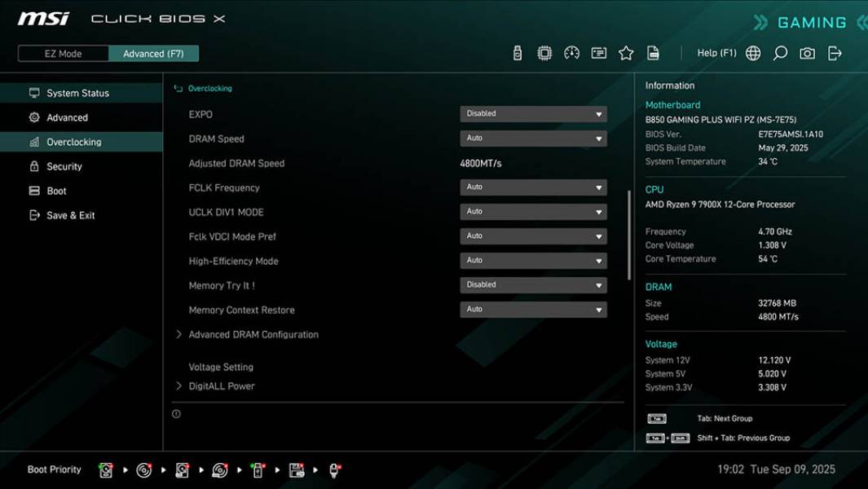868x489 pixels.
Task: Open the Security section
Action: click(64, 166)
